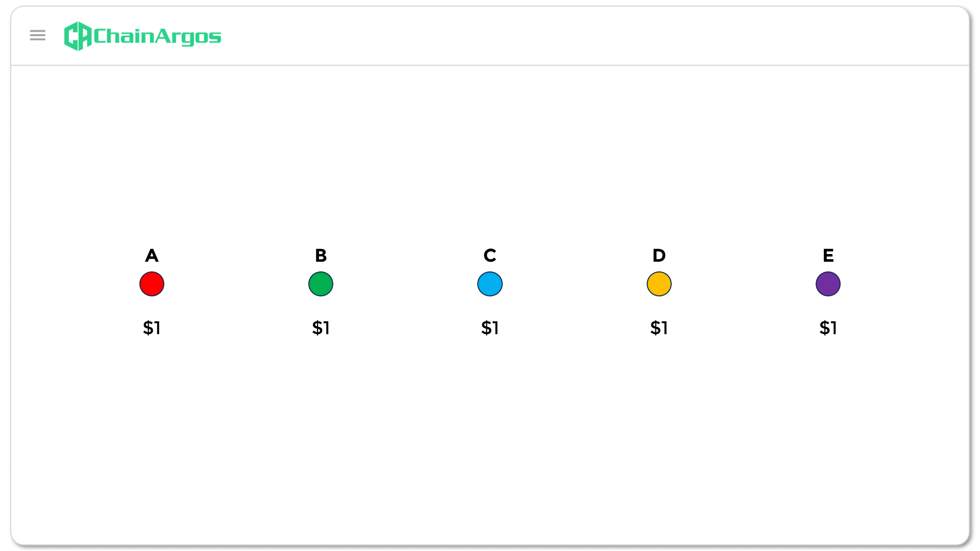Click the $1 value under node A
Viewport: 980px width, 551px height.
[x=152, y=328]
